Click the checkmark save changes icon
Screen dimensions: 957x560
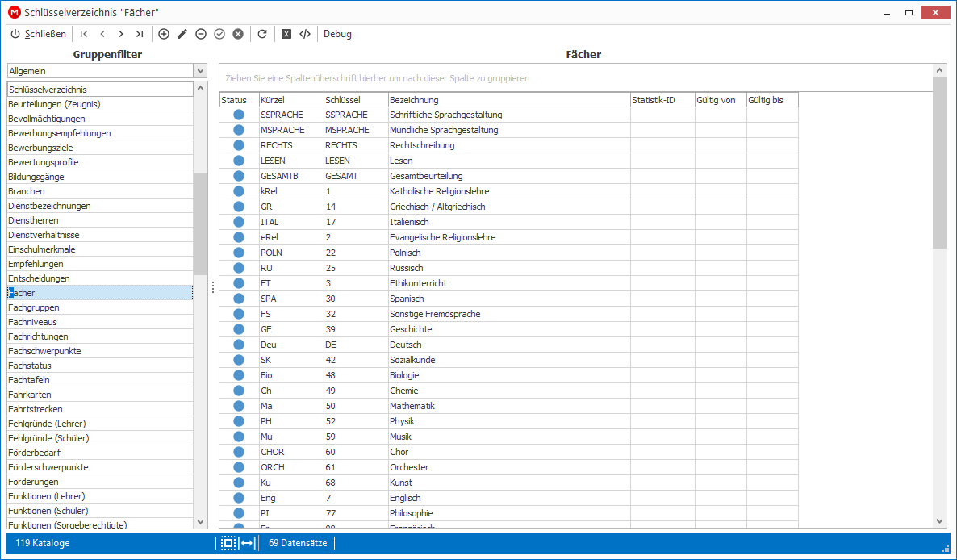pos(219,34)
